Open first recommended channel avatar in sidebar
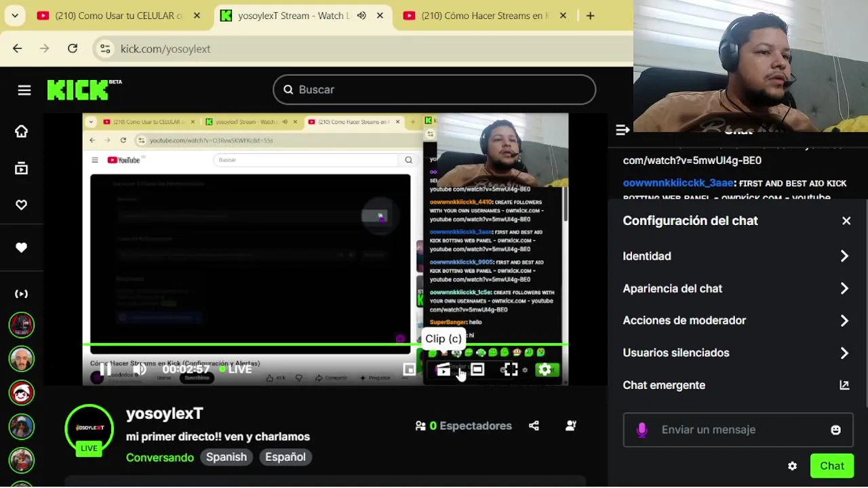Viewport: 868px width, 488px height. point(22,325)
